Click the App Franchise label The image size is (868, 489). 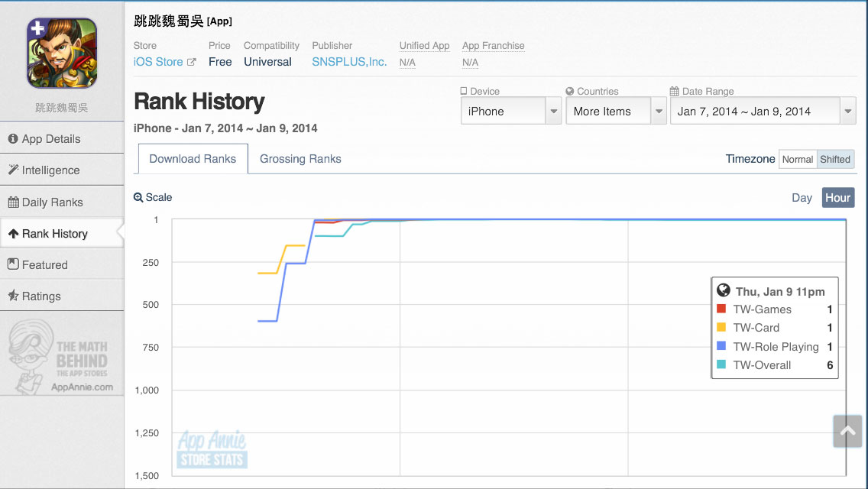pyautogui.click(x=494, y=45)
